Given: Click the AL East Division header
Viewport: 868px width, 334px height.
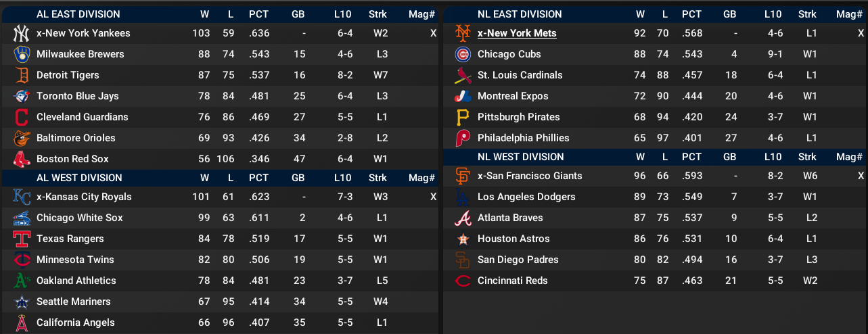Looking at the screenshot, I should [x=78, y=14].
